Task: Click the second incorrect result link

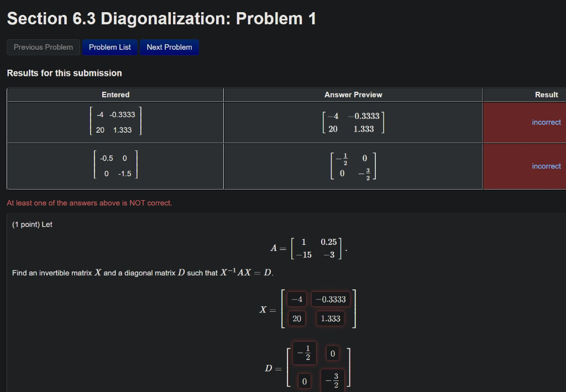Action: pyautogui.click(x=546, y=166)
